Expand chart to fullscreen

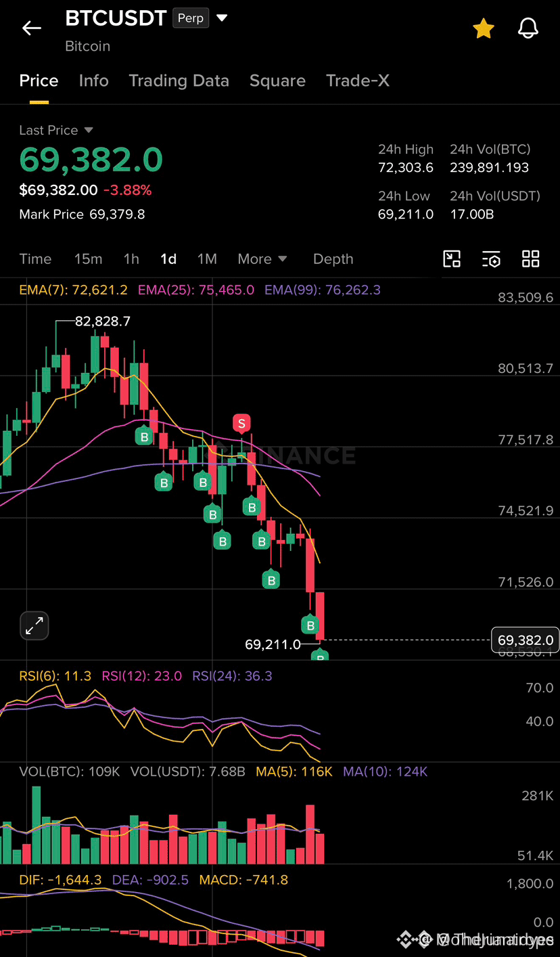[34, 625]
